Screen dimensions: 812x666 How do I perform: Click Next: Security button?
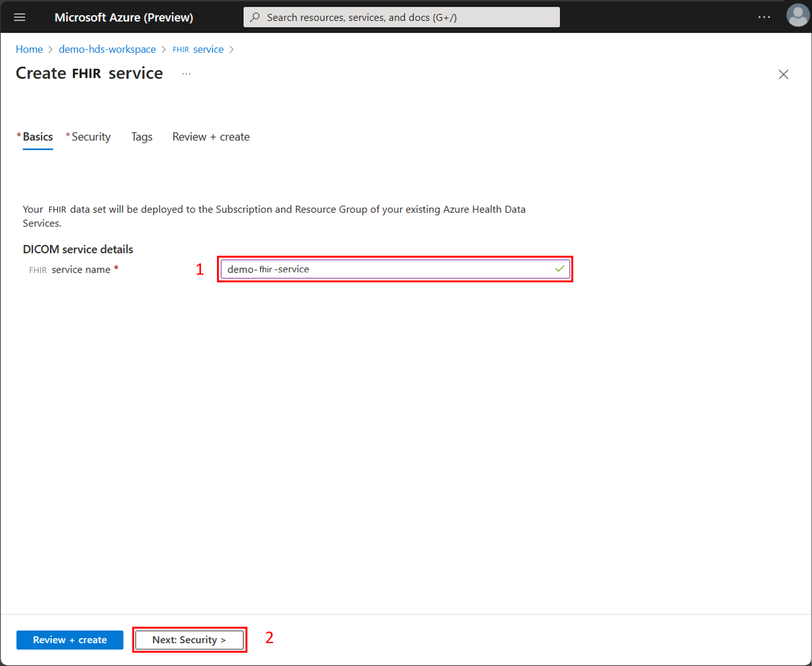[189, 640]
